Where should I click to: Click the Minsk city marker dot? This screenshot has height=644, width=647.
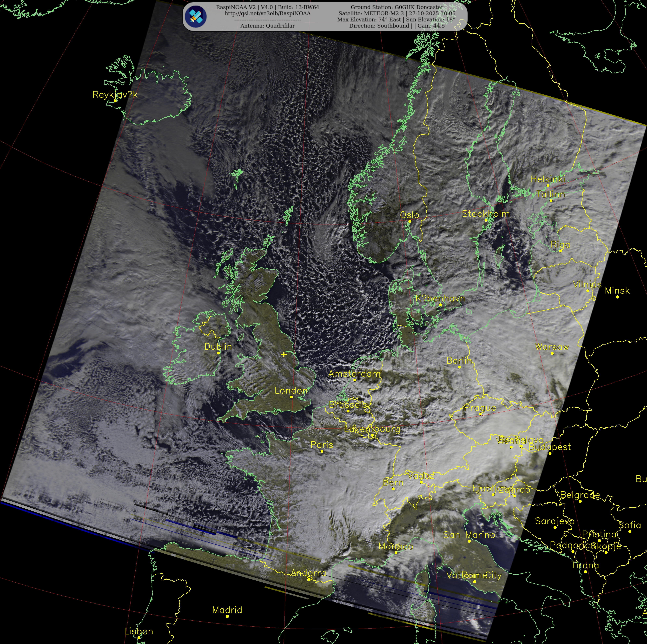click(618, 297)
